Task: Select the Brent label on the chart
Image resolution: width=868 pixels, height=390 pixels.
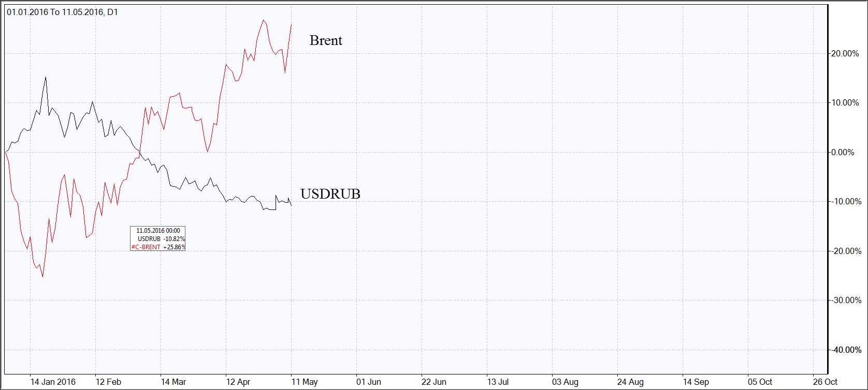Action: point(326,40)
